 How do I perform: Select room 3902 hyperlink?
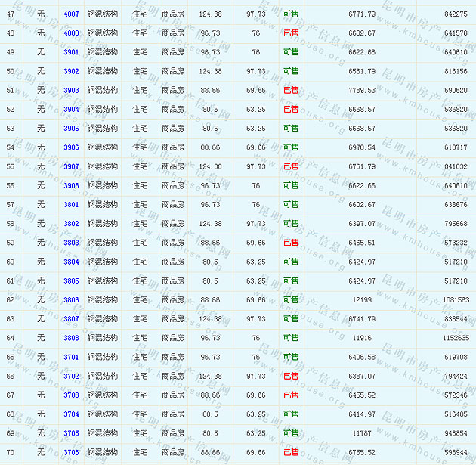coord(71,71)
